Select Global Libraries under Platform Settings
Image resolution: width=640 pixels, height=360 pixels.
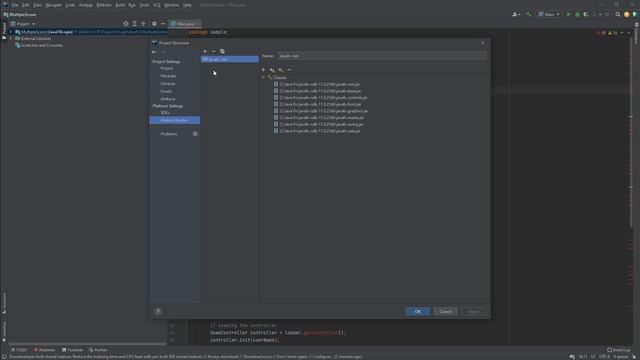[x=175, y=120]
